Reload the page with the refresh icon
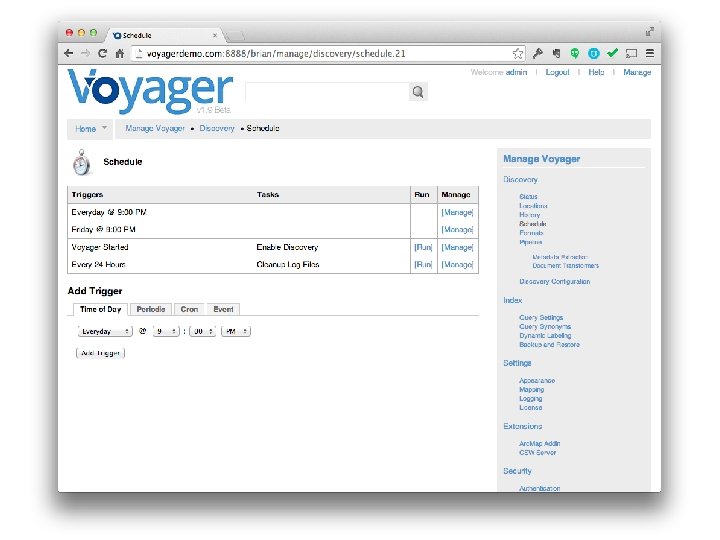This screenshot has height=540, width=720. (102, 53)
